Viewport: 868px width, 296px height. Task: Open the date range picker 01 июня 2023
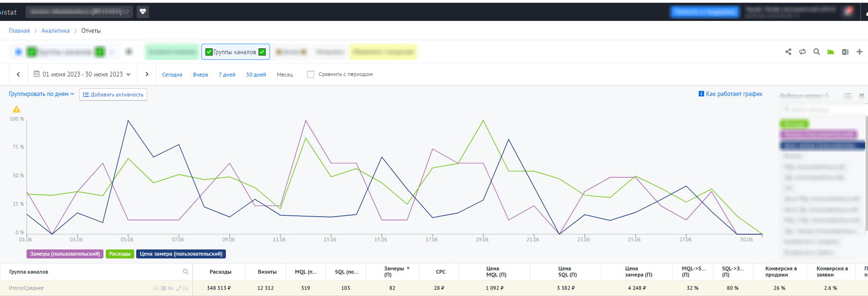[82, 74]
